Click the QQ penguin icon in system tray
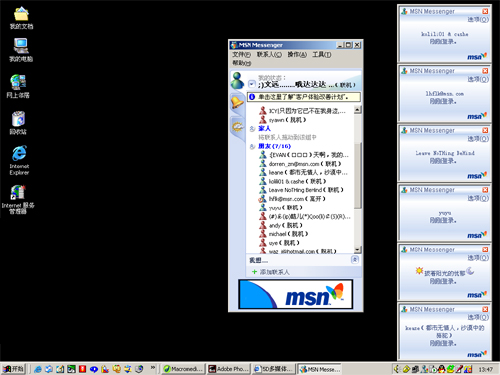This screenshot has width=500, height=375. tap(442, 369)
